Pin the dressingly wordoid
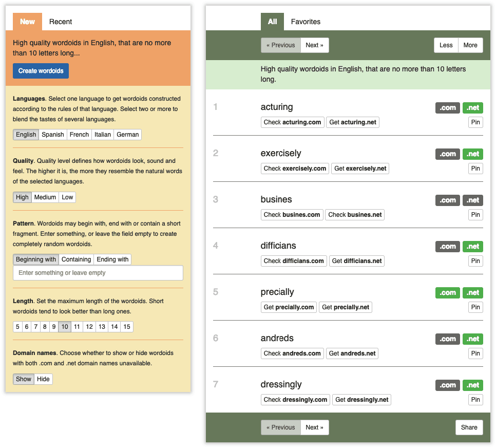 tap(475, 400)
